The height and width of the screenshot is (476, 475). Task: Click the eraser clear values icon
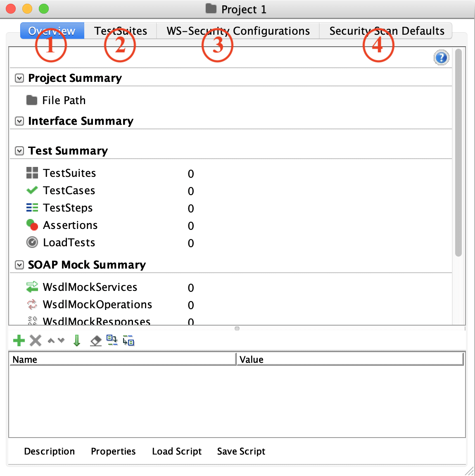pos(96,340)
